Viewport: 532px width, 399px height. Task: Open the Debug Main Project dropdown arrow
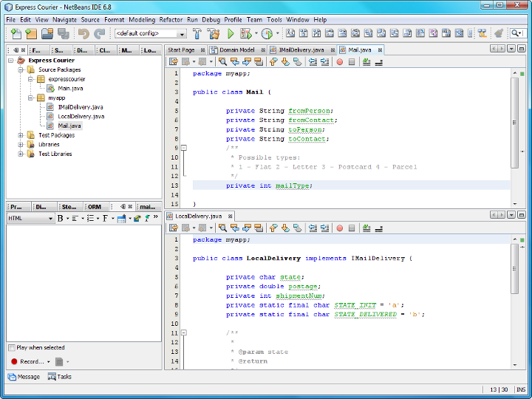tap(256, 33)
